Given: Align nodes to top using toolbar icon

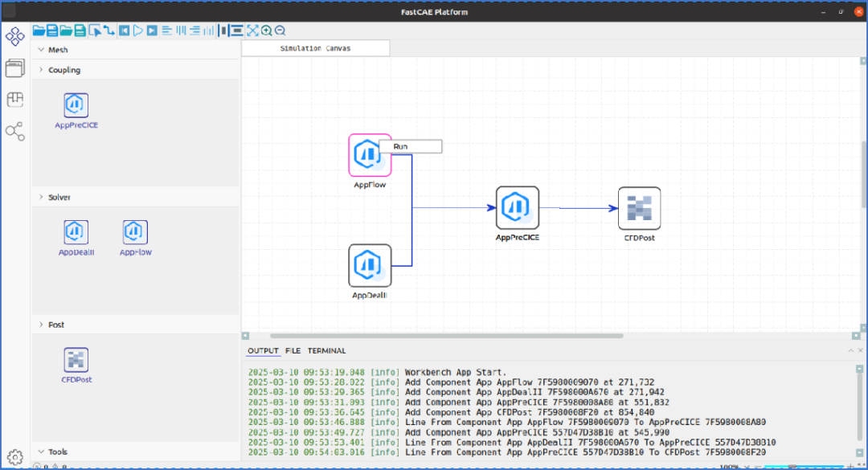Looking at the screenshot, I should click(x=181, y=31).
